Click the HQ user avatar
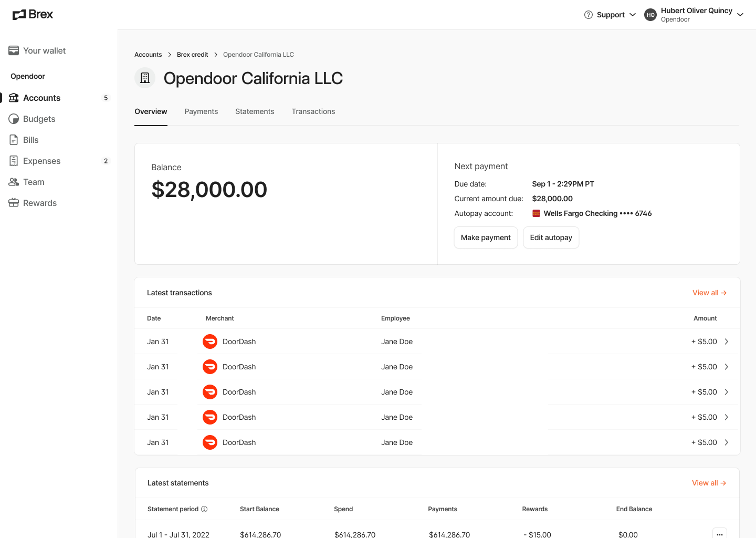This screenshot has height=538, width=756. 650,15
